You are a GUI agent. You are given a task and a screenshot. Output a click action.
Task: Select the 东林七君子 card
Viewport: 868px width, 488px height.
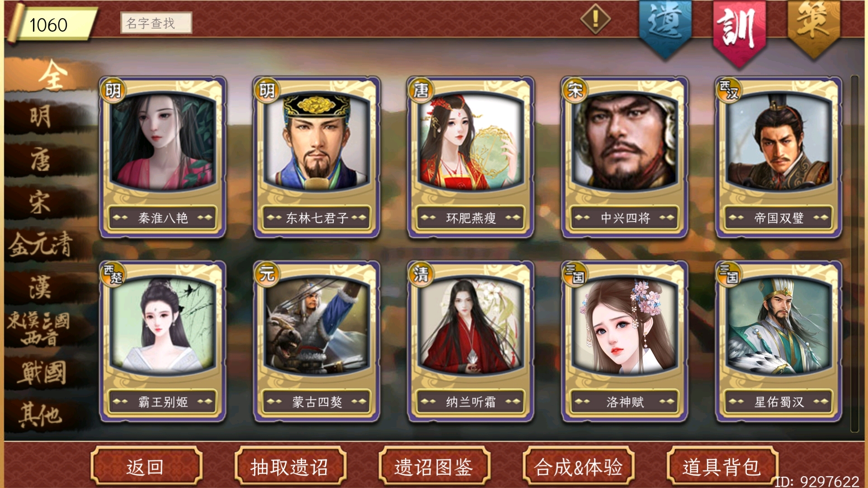pyautogui.click(x=316, y=157)
